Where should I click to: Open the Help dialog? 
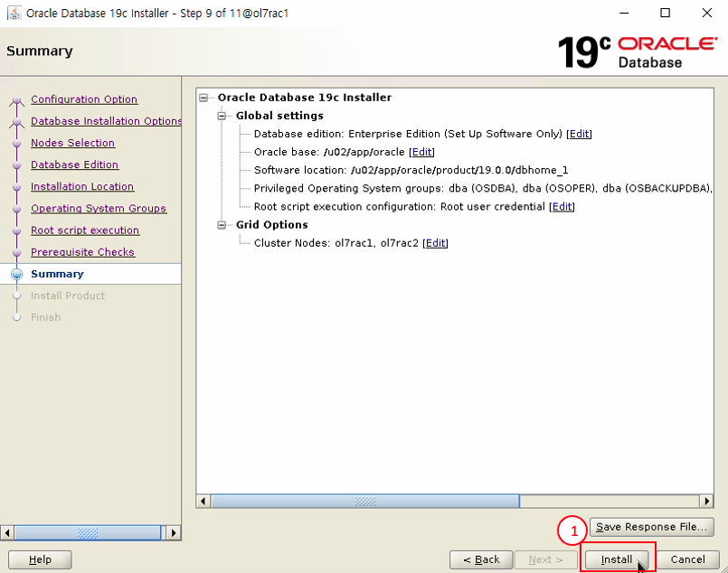[x=40, y=559]
